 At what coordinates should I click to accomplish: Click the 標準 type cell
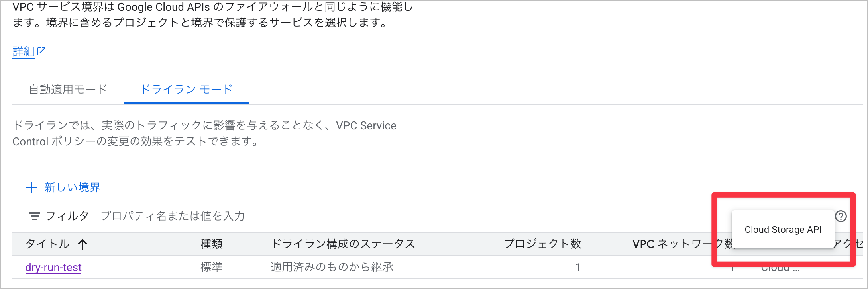211,267
